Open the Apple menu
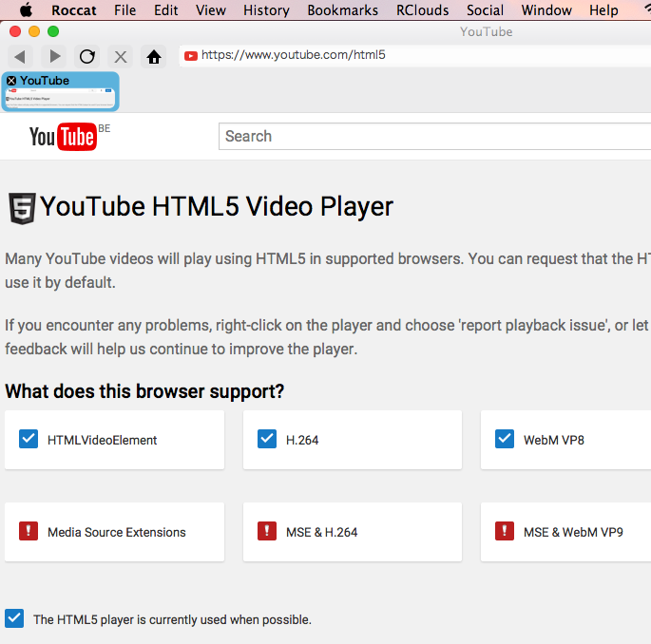Viewport: 651px width, 644px height. click(x=27, y=9)
